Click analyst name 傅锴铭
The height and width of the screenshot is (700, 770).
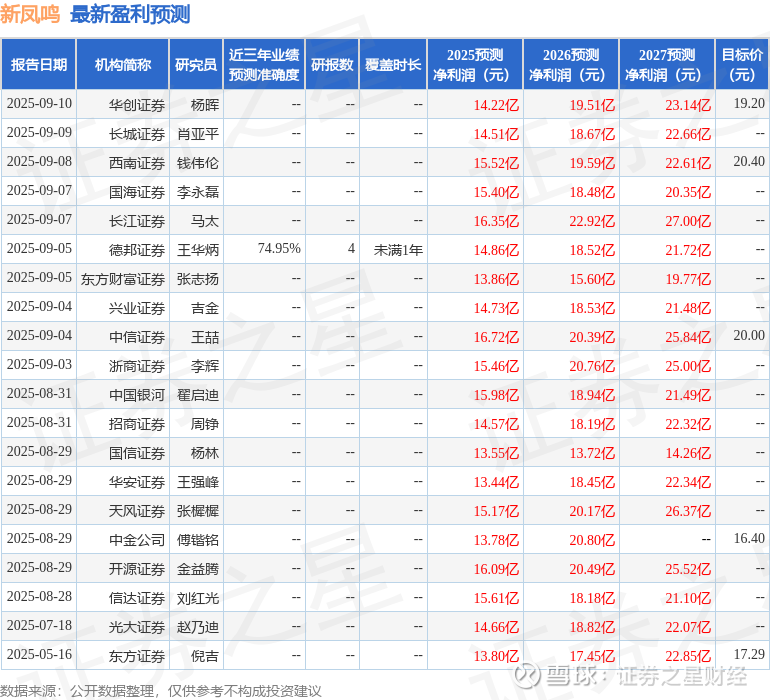pos(198,539)
